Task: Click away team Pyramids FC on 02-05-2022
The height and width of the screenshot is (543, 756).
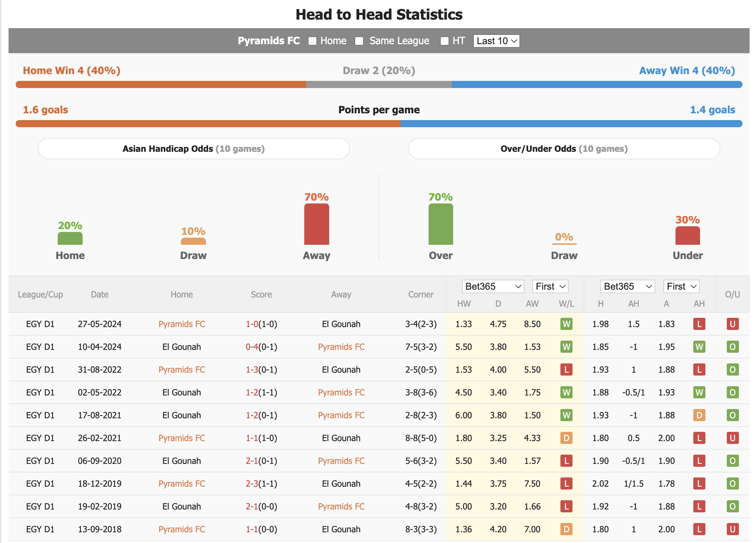Action: [x=341, y=392]
